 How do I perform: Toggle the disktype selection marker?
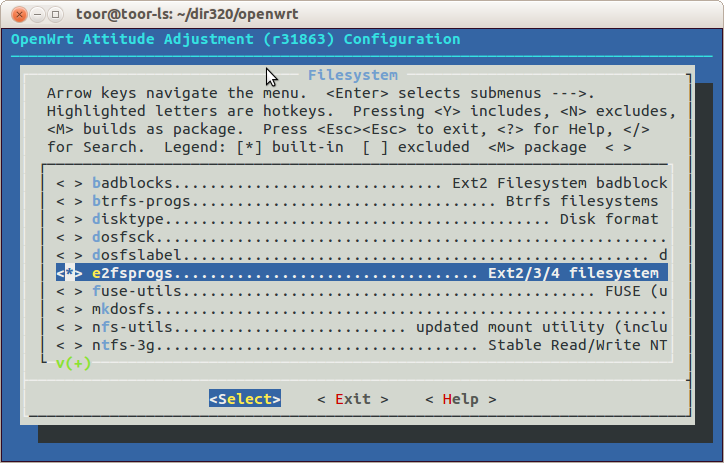pyautogui.click(x=69, y=219)
